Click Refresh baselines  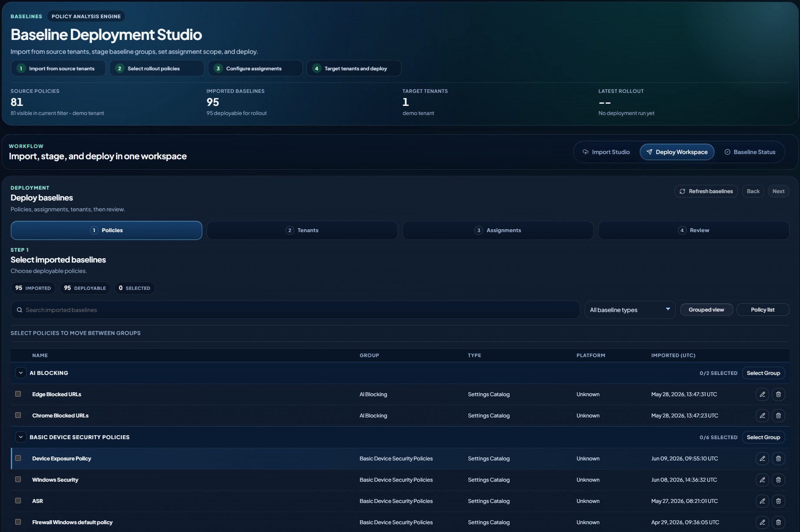coord(706,191)
